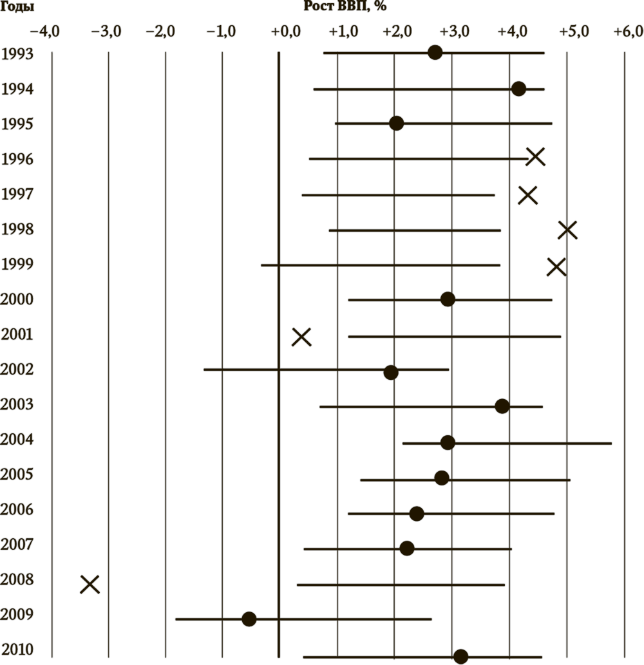This screenshot has height=665, width=644.
Task: Click the −3,0 axis tick label
Action: 106,32
